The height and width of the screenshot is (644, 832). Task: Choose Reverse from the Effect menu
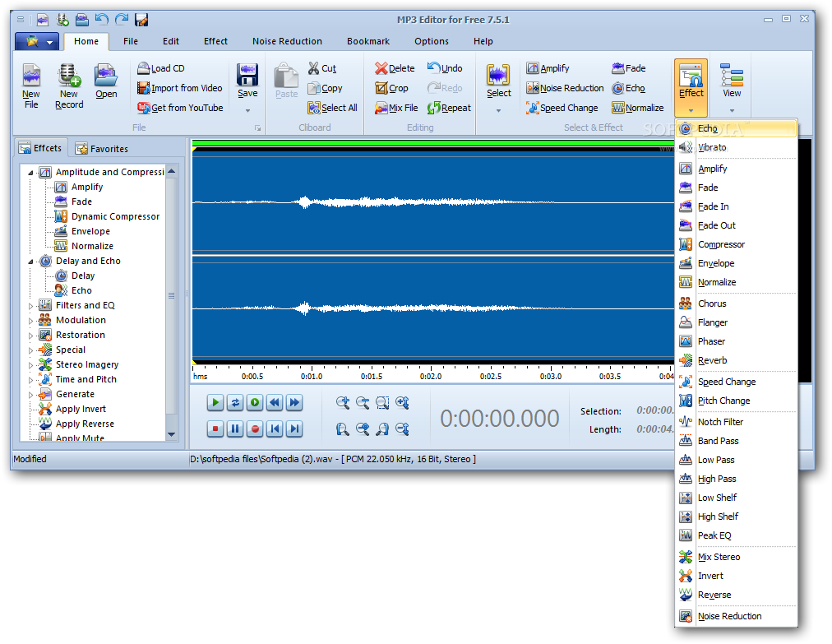737,595
